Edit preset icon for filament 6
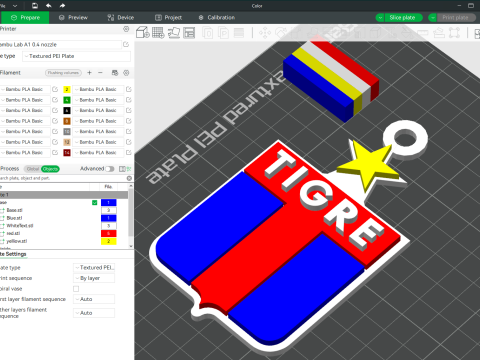Viewport: 480px width, 360px height. point(129,110)
